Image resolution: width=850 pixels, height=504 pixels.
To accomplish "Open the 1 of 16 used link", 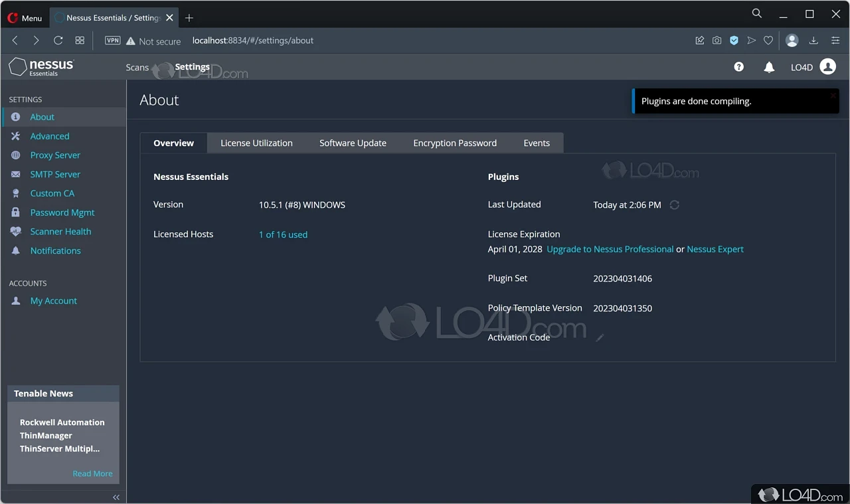I will [x=283, y=234].
